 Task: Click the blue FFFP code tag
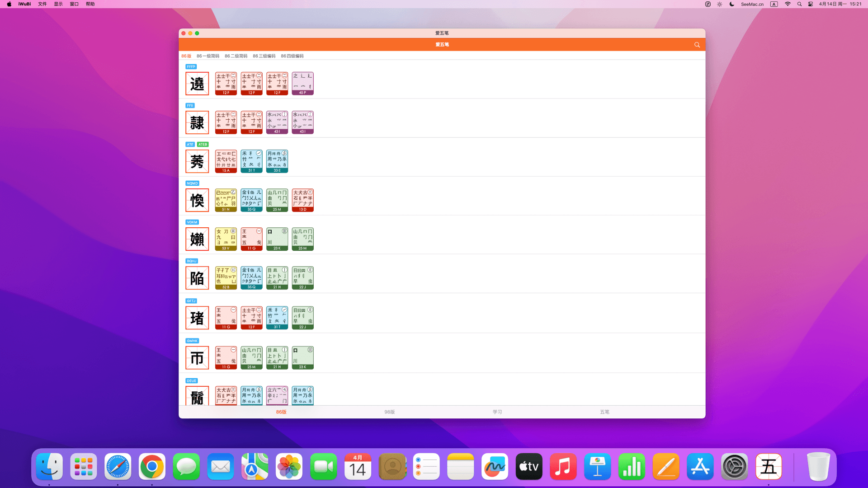[x=191, y=67]
